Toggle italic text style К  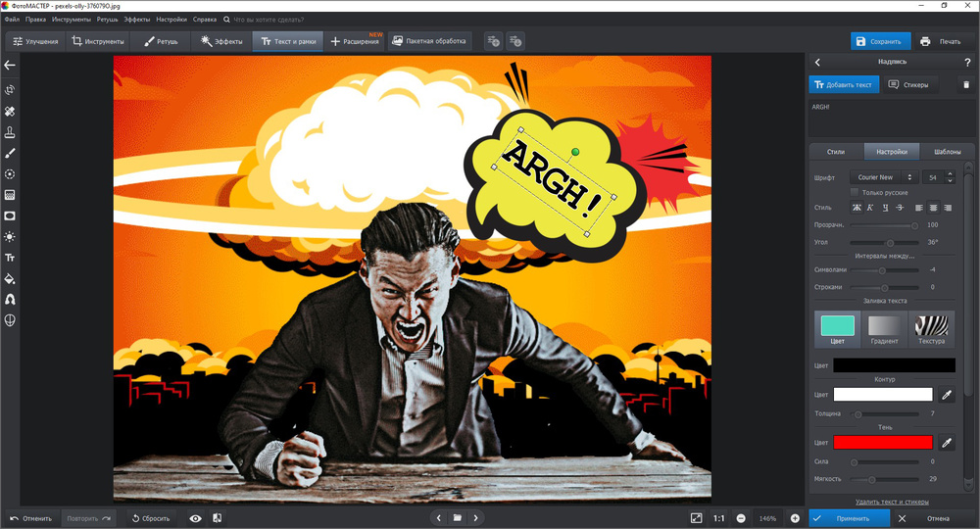pyautogui.click(x=870, y=208)
